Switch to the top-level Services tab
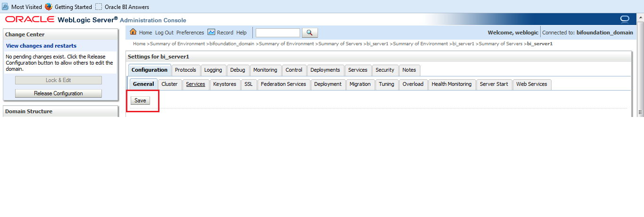644x217 pixels. [358, 70]
